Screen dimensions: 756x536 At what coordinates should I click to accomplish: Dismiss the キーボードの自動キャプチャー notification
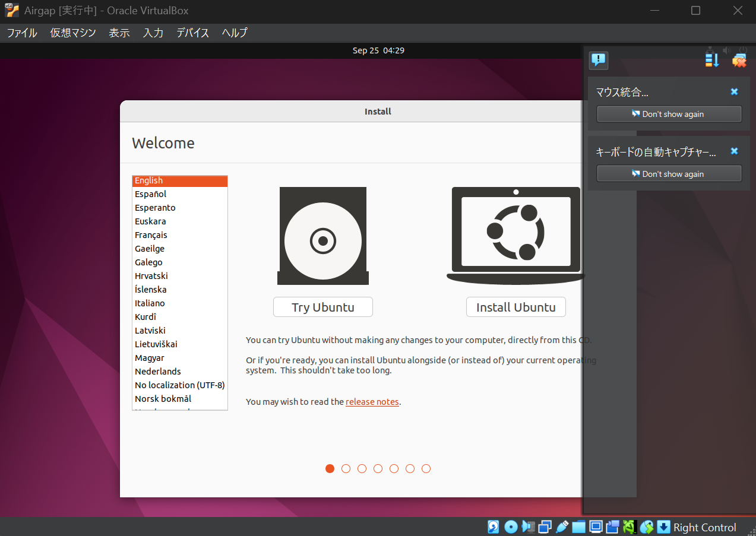[x=734, y=151]
